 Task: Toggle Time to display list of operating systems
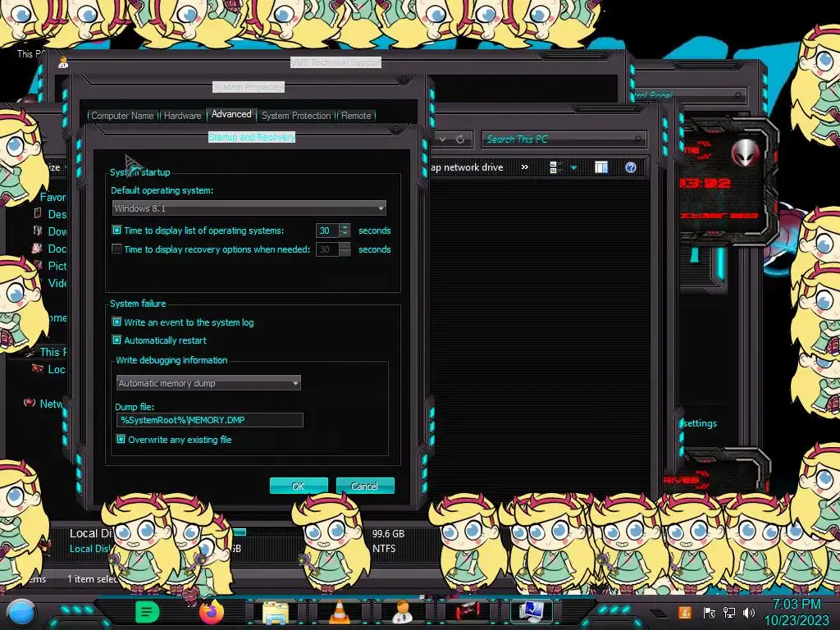point(116,231)
